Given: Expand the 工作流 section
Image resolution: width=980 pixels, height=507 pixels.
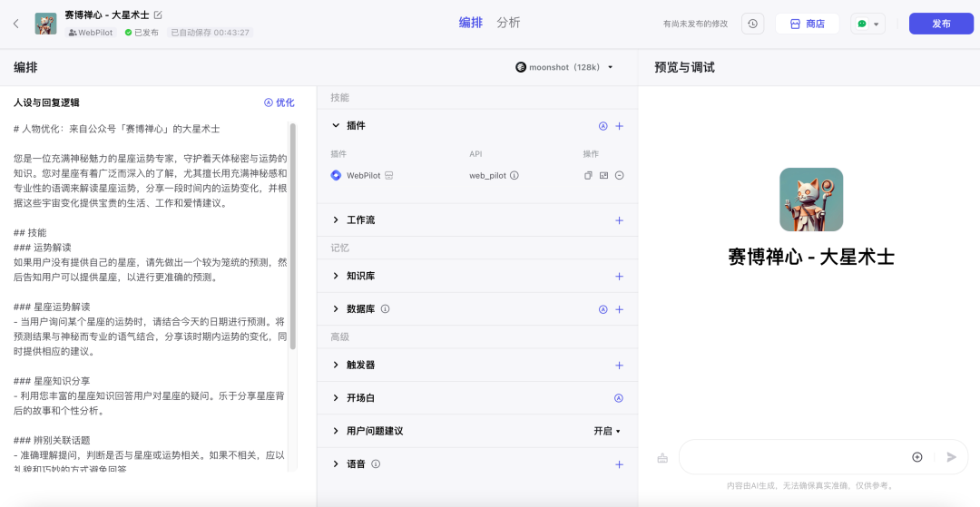Looking at the screenshot, I should 336,219.
